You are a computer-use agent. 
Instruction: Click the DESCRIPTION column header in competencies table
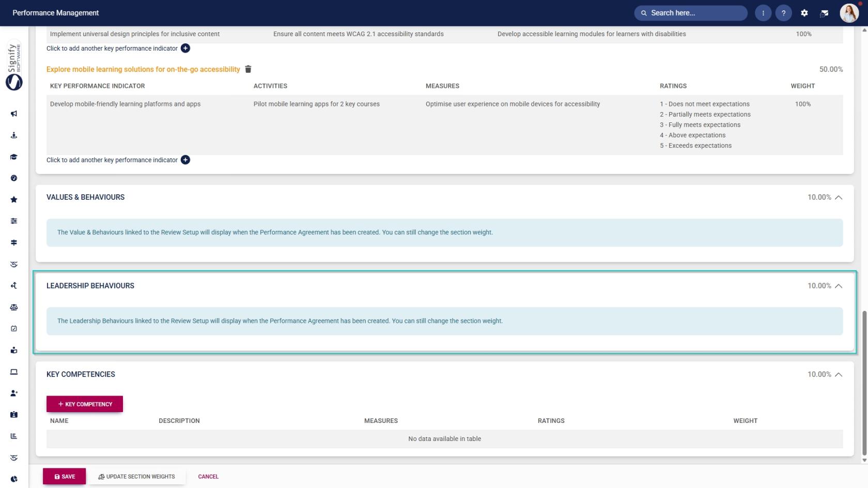coord(179,421)
